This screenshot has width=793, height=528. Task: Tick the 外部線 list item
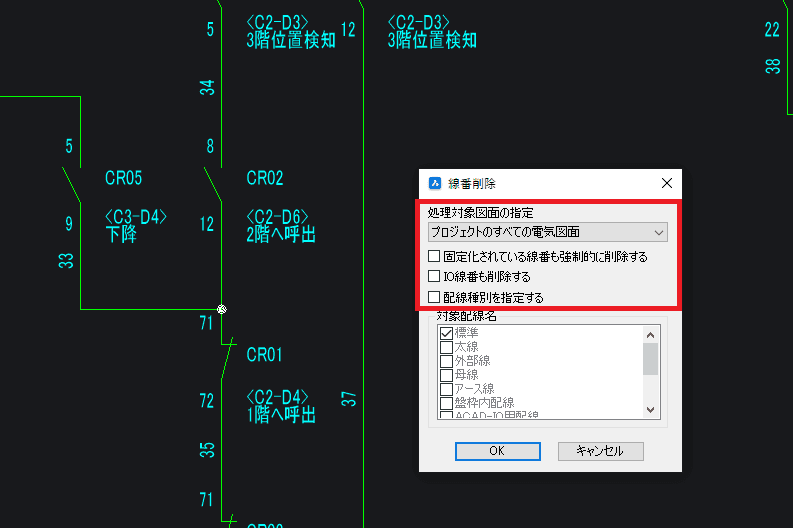tap(446, 361)
